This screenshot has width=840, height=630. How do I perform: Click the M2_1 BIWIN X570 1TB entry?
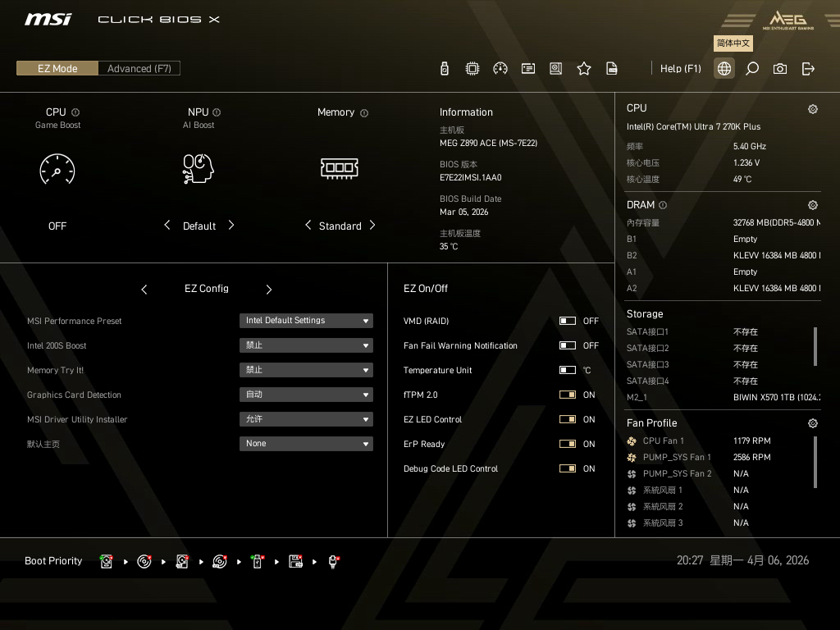pos(724,398)
